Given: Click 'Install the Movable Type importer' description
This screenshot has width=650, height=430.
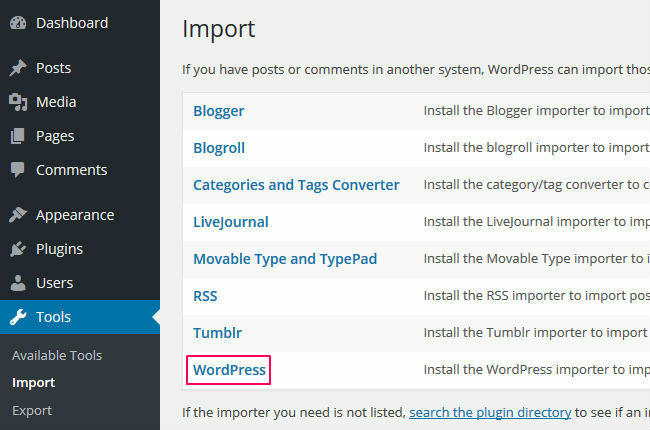Looking at the screenshot, I should click(x=537, y=259).
